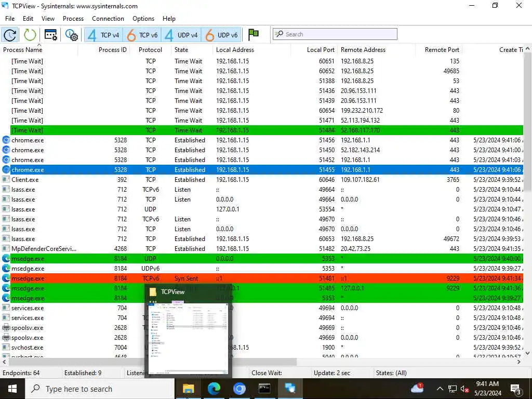Screen dimensions: 532x399
Task: Show hidden tray icons chevron
Action: click(440, 389)
